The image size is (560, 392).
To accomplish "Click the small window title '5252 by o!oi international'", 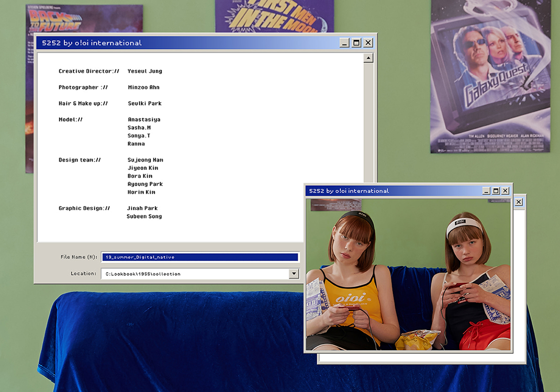I will point(349,191).
